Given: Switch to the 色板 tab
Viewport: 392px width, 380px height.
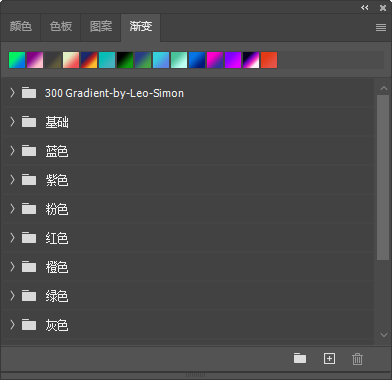Looking at the screenshot, I should [61, 27].
